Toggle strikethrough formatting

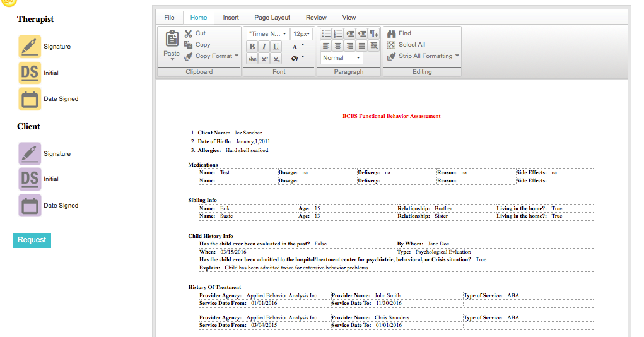252,59
